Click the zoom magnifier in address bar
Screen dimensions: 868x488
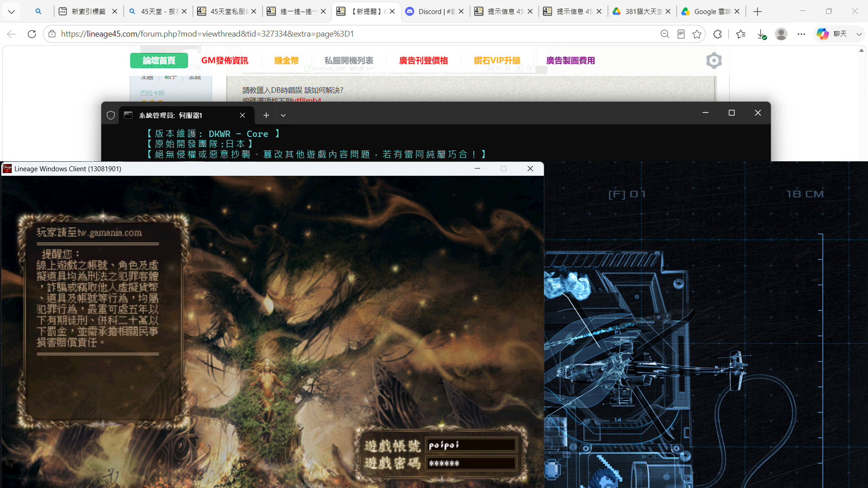[x=665, y=34]
